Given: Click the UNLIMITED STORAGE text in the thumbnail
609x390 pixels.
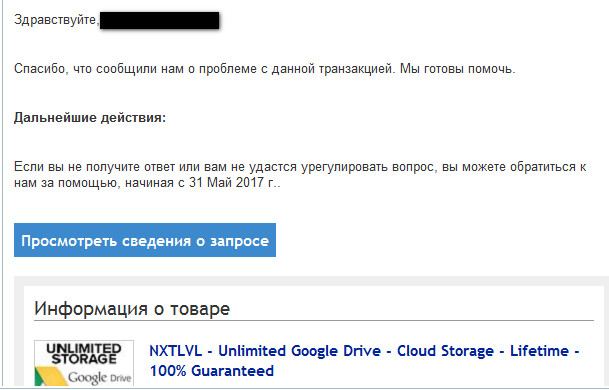Looking at the screenshot, I should (84, 354).
